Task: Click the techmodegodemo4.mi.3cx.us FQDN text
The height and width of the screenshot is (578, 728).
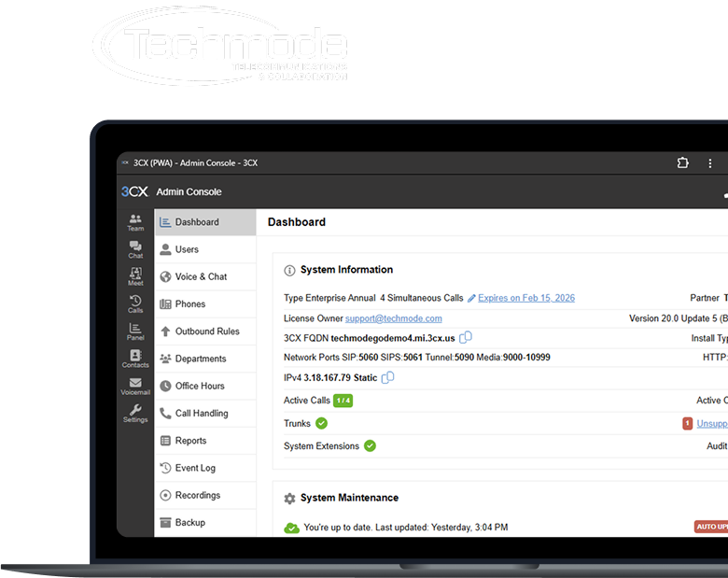Action: (393, 338)
